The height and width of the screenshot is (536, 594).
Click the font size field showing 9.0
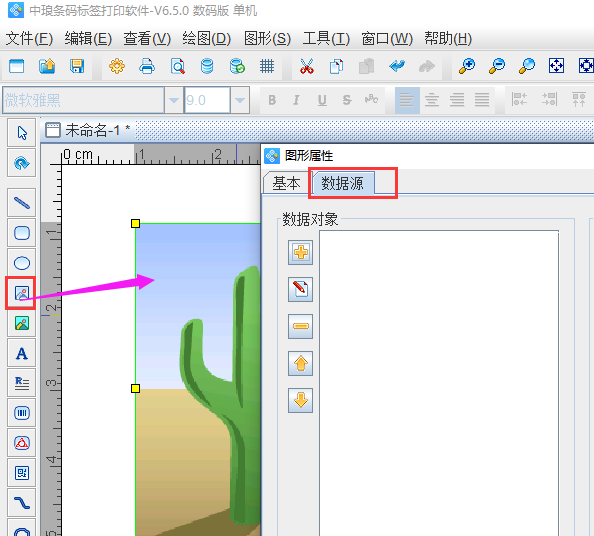(x=207, y=100)
